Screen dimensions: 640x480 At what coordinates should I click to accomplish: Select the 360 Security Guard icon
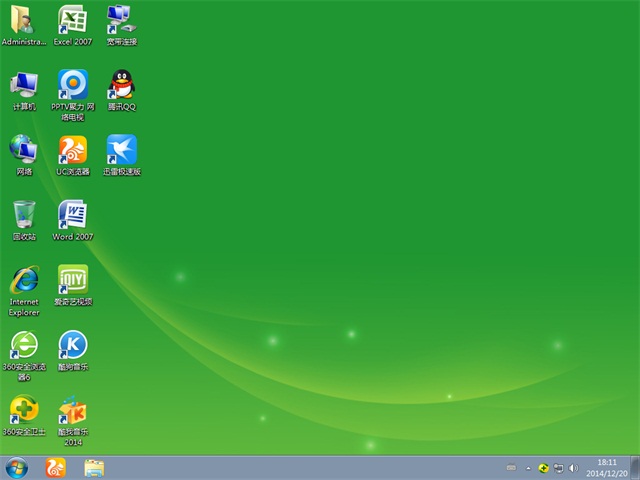[x=24, y=410]
